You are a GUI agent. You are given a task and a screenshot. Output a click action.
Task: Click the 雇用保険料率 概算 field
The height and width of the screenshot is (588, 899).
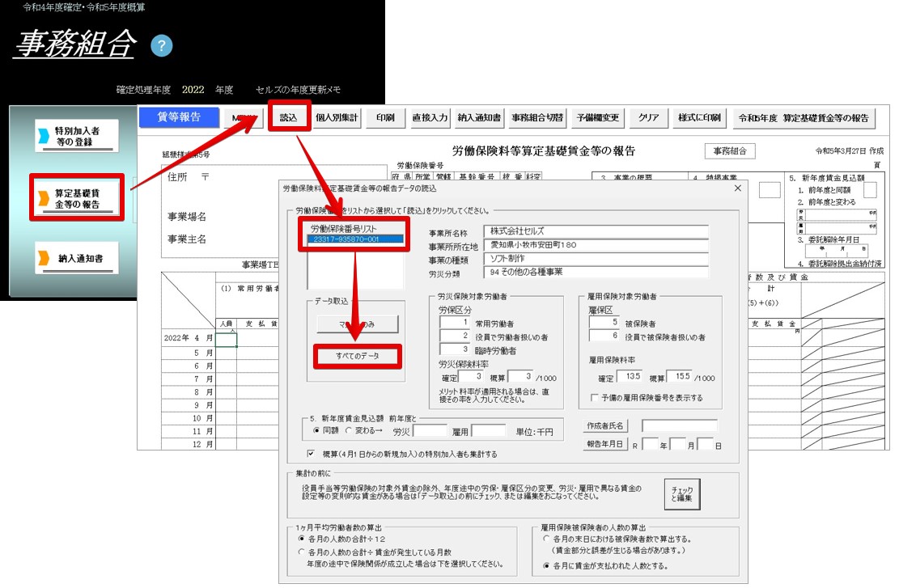point(680,377)
